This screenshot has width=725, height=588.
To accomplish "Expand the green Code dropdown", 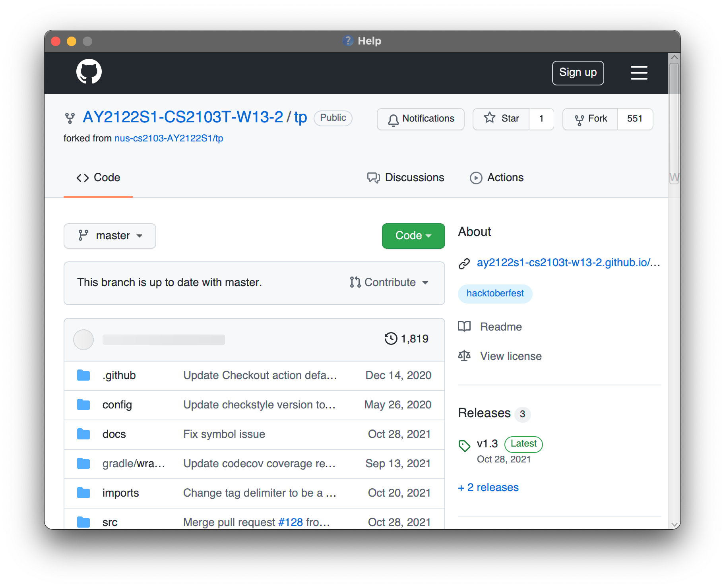I will click(x=413, y=236).
